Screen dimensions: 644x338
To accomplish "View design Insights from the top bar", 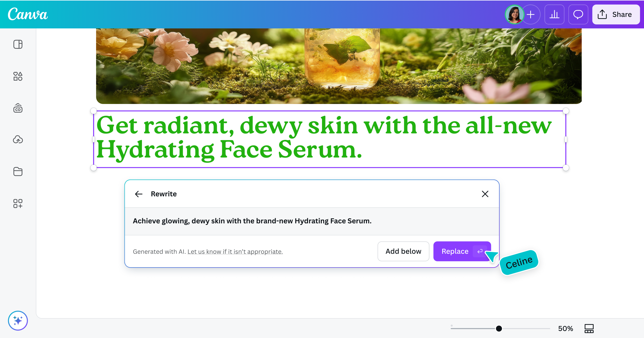I will tap(554, 14).
